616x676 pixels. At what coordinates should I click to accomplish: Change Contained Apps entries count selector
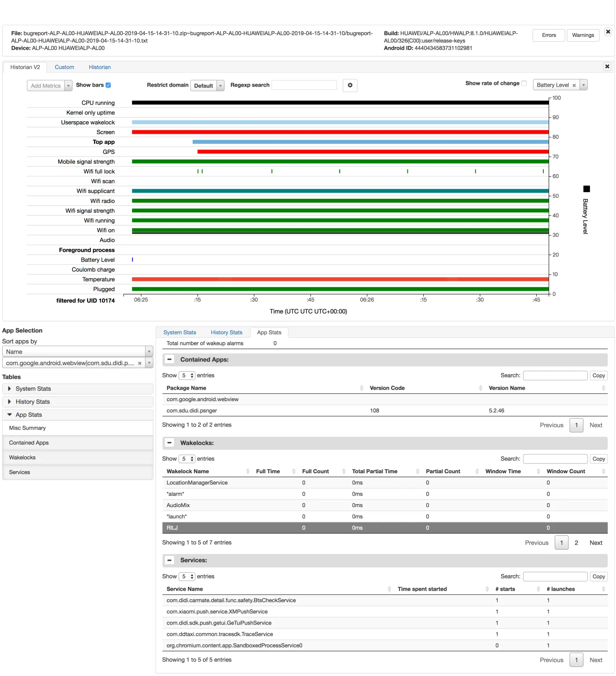187,376
